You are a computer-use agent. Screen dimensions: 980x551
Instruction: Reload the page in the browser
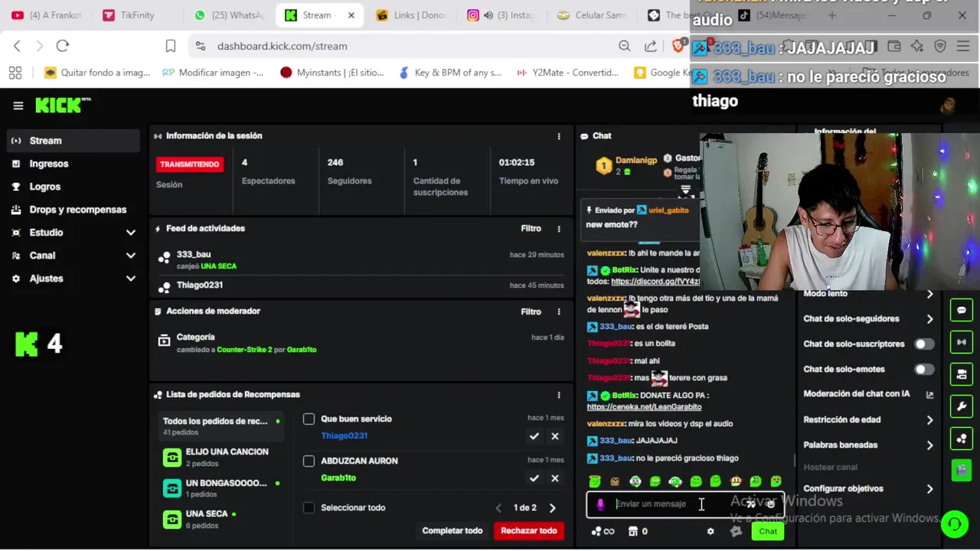(63, 46)
